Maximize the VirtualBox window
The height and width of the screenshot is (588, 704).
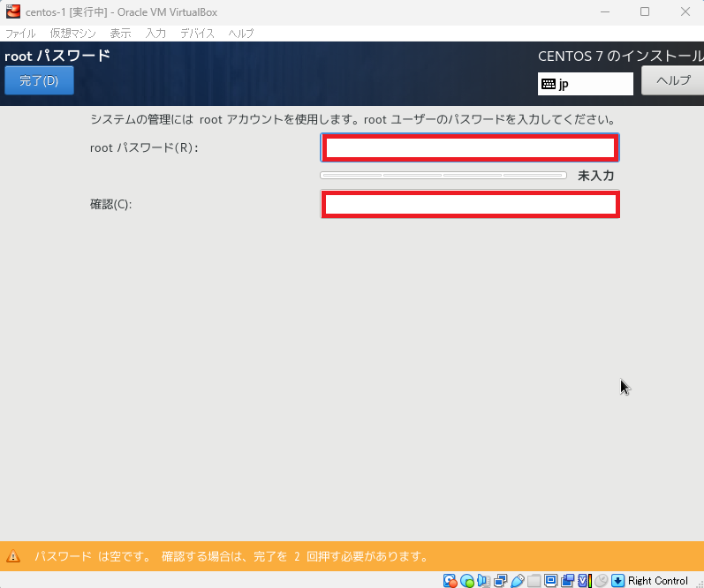tap(645, 11)
